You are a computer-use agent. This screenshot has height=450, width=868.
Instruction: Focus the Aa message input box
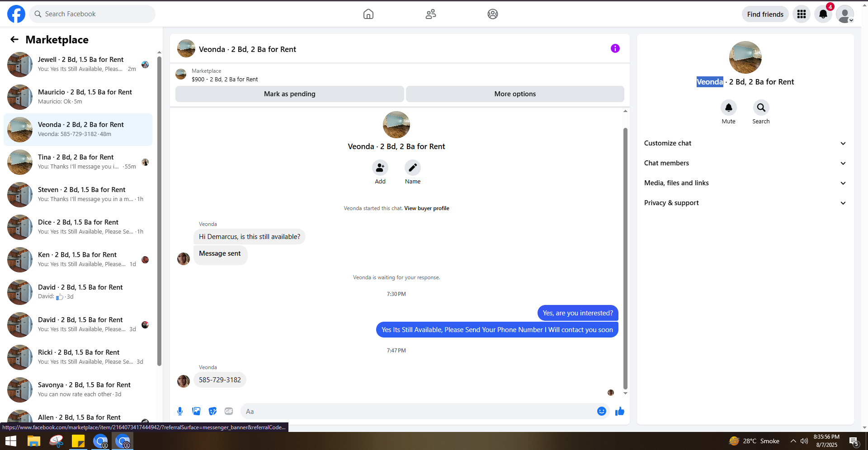pyautogui.click(x=418, y=411)
